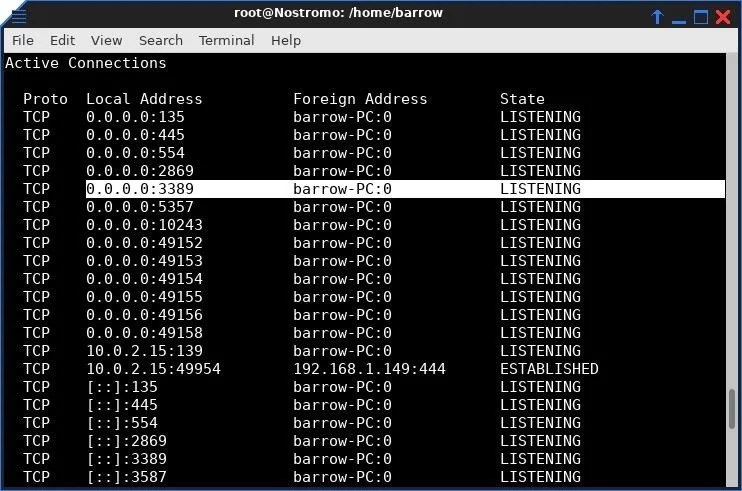Maximize the terminal window

click(x=701, y=17)
